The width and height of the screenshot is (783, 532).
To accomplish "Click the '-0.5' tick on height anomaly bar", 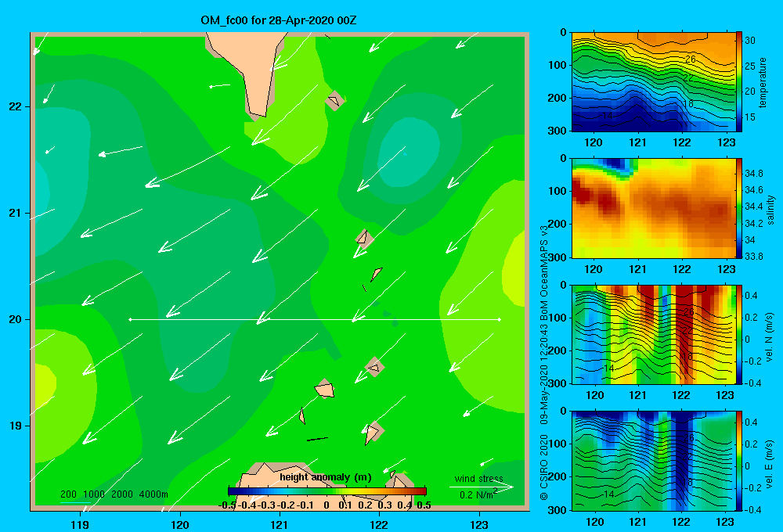I will tap(227, 505).
